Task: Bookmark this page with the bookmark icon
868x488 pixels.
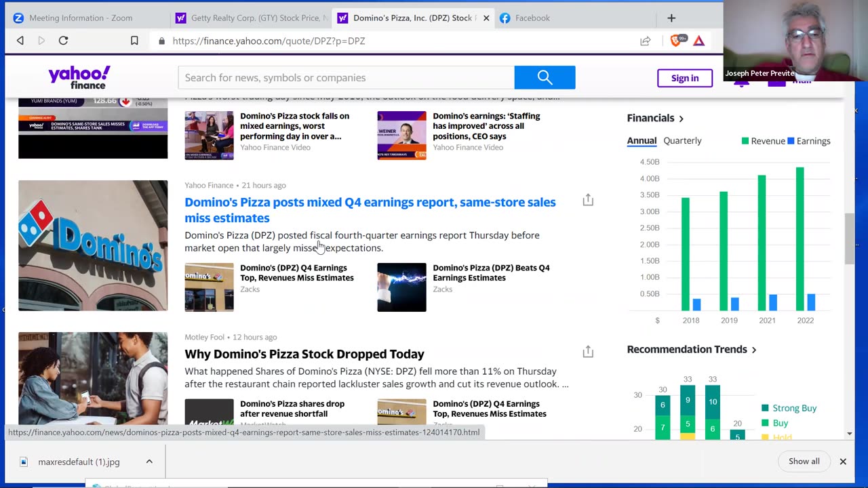Action: tap(134, 41)
